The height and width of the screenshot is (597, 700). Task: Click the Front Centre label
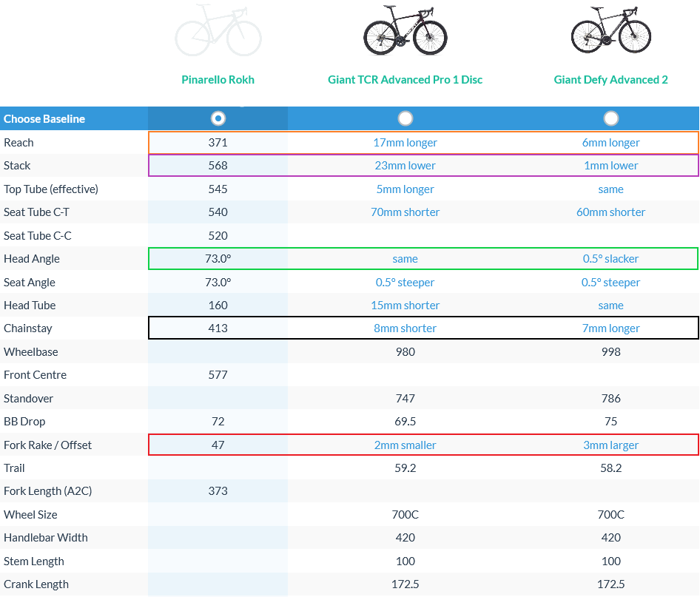(x=36, y=375)
